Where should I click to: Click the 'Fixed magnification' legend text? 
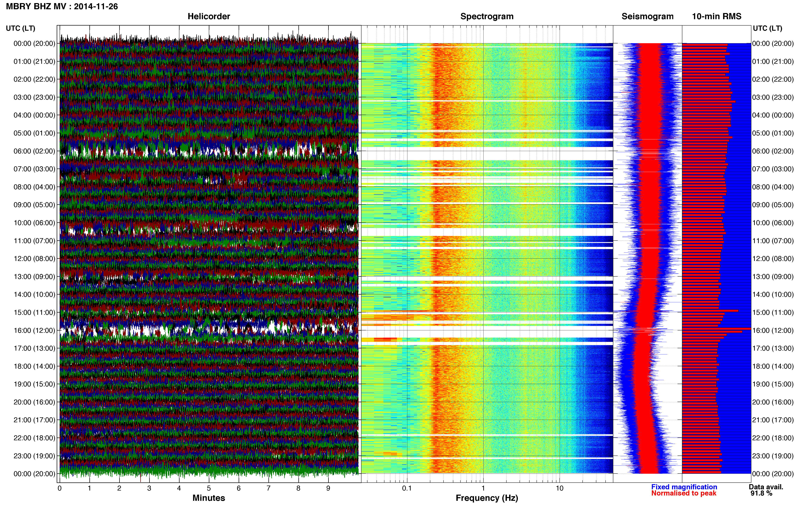684,487
